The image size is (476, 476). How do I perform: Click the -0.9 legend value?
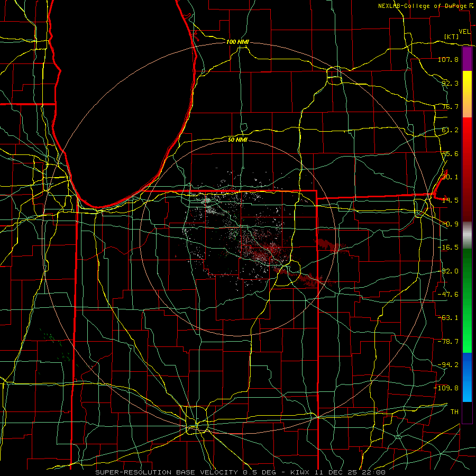pos(450,224)
